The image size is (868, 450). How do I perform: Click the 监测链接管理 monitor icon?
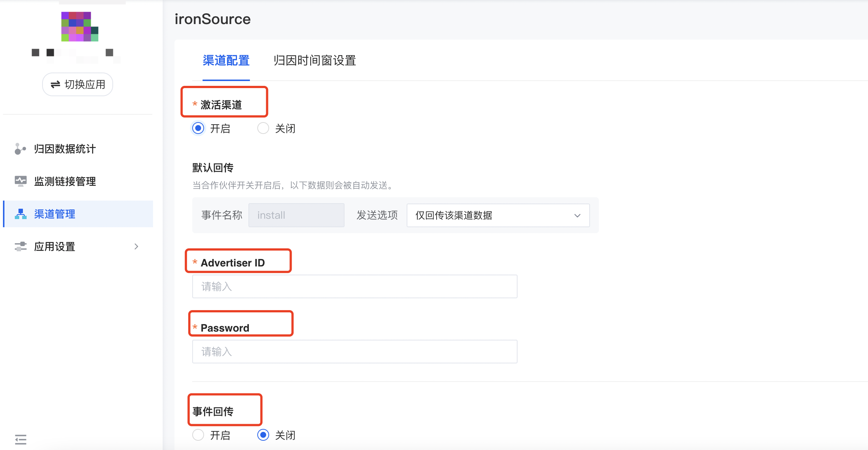click(20, 181)
